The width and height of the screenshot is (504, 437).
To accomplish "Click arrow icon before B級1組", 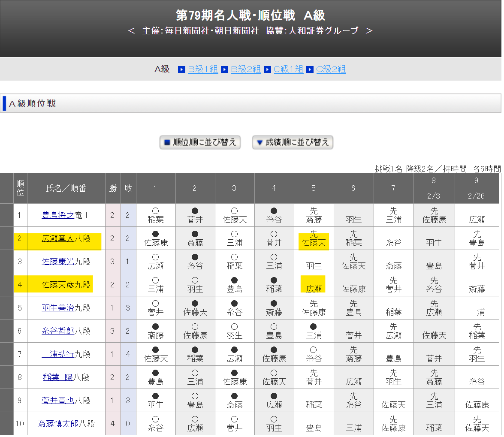I will (181, 69).
